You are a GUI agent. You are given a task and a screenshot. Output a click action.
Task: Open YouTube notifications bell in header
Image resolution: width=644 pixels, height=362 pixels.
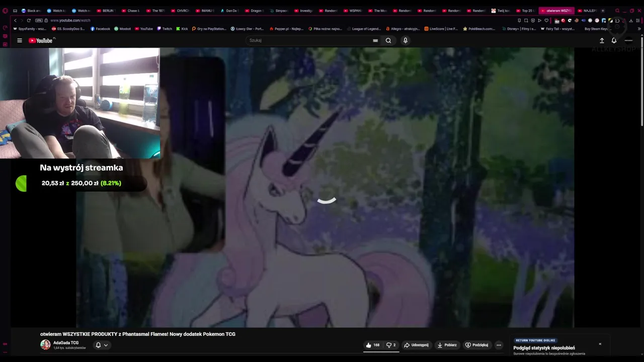pos(614,41)
